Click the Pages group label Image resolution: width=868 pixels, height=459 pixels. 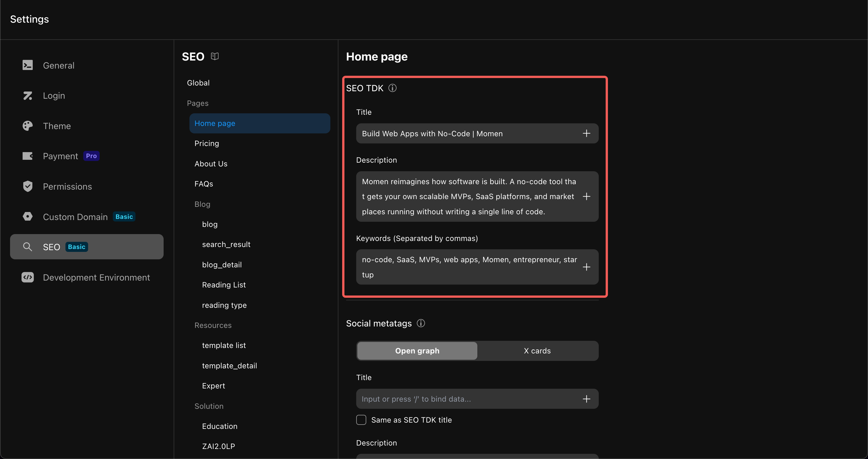(x=198, y=103)
